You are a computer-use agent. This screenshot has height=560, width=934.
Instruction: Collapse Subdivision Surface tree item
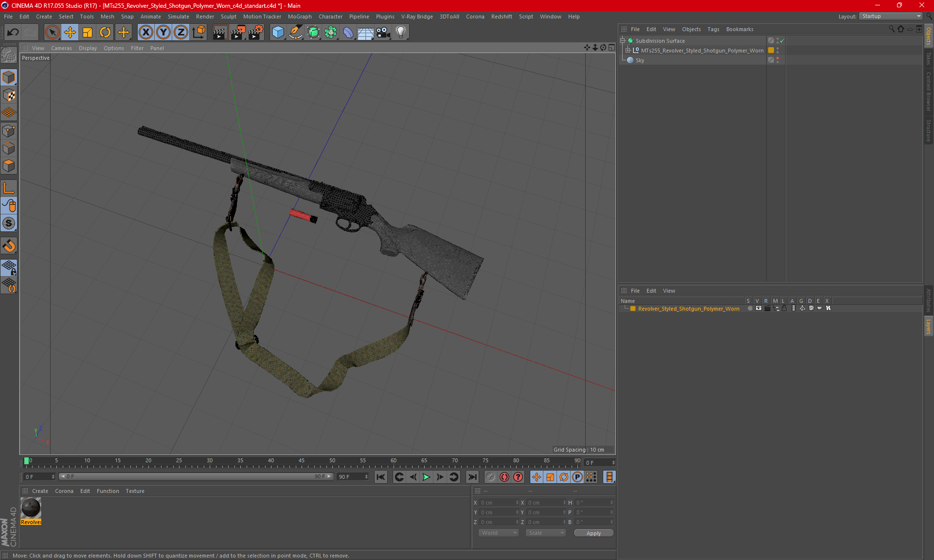tap(622, 41)
